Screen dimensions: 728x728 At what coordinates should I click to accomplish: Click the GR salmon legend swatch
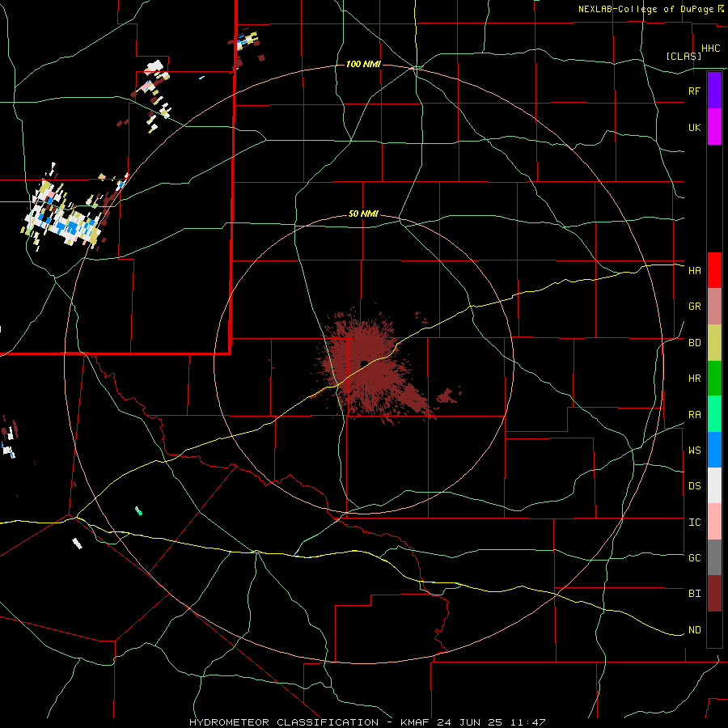(714, 307)
